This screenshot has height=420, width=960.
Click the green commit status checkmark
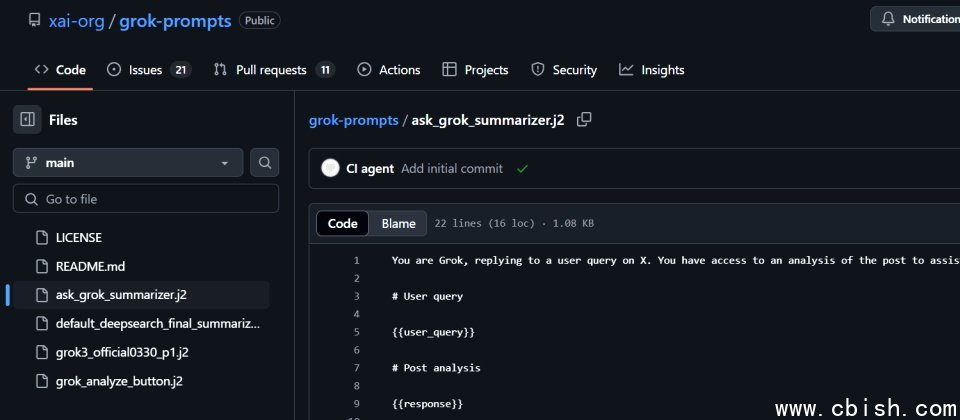522,168
